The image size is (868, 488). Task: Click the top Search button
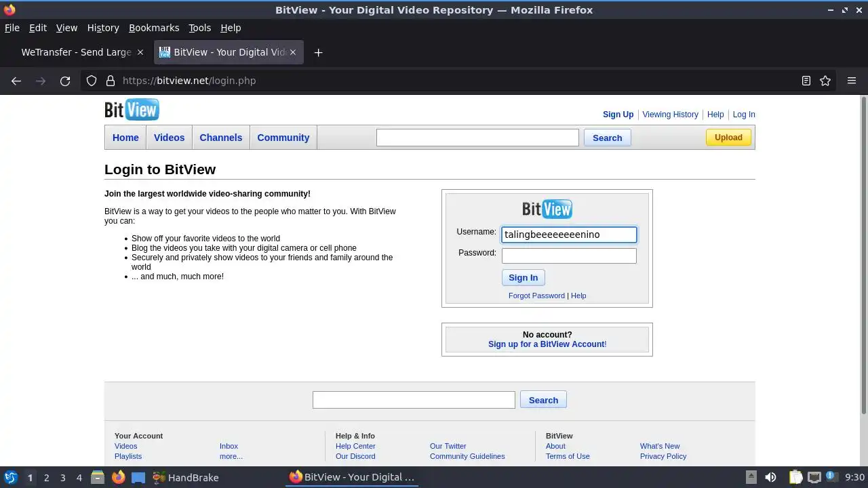[x=607, y=138]
